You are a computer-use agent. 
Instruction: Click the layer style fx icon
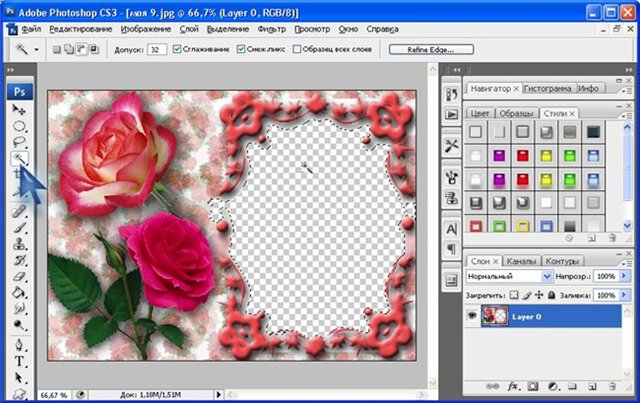point(514,385)
